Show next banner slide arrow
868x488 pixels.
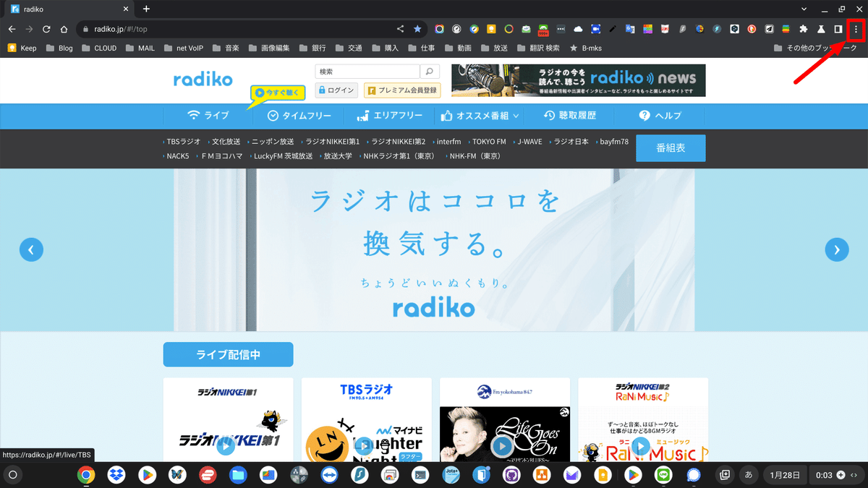(837, 249)
